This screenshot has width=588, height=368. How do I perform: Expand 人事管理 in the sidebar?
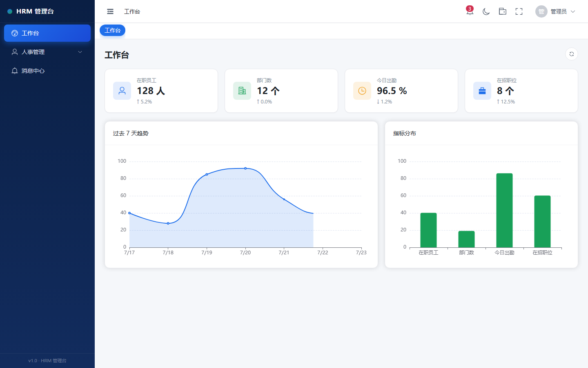click(x=47, y=52)
